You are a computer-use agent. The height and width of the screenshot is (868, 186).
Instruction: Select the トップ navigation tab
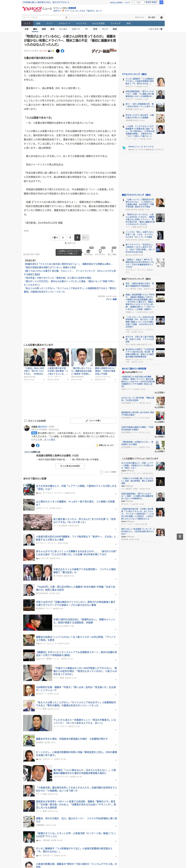click(x=27, y=24)
